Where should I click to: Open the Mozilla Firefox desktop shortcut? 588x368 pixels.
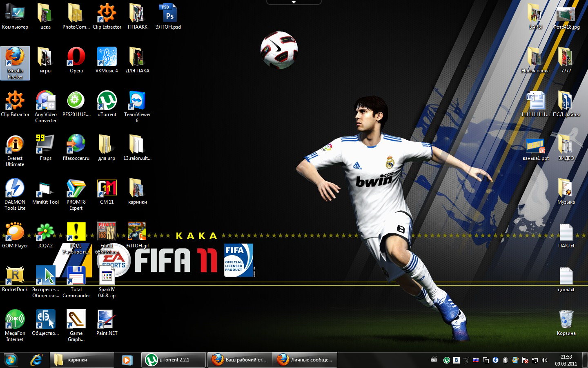(x=15, y=58)
